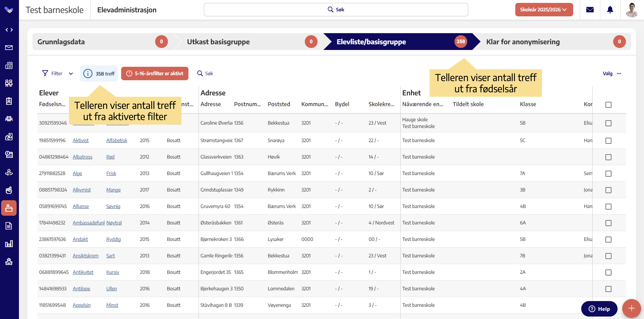Open the school building icon in sidebar
644x319 pixels.
[x=9, y=261]
